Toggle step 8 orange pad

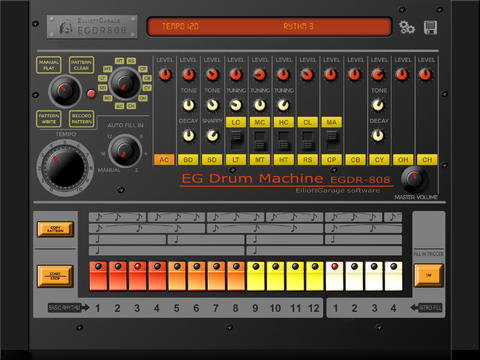236,276
